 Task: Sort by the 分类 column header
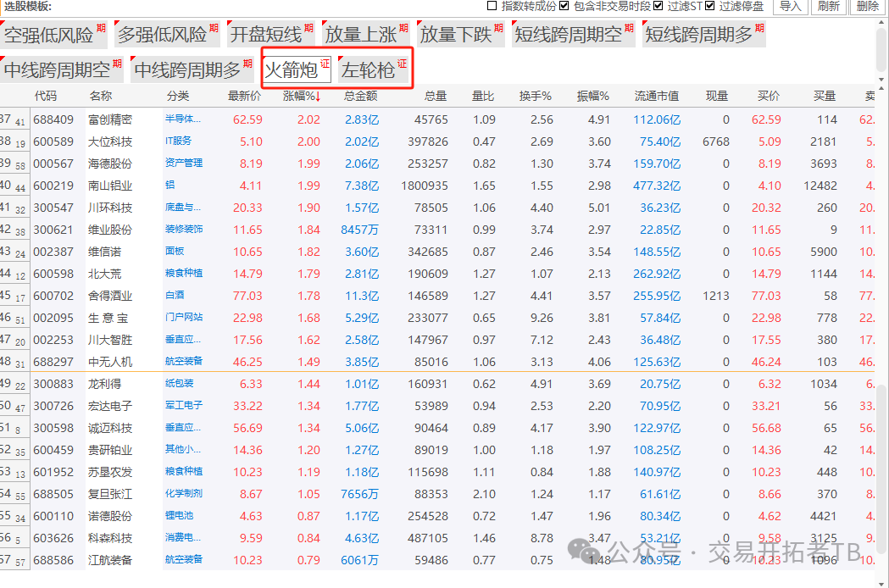177,96
